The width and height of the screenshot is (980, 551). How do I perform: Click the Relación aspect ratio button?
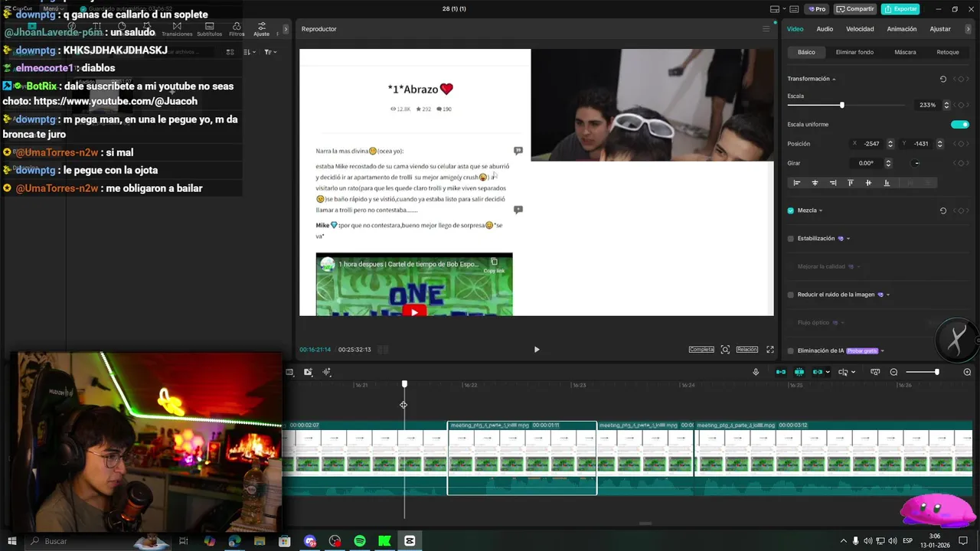(747, 350)
